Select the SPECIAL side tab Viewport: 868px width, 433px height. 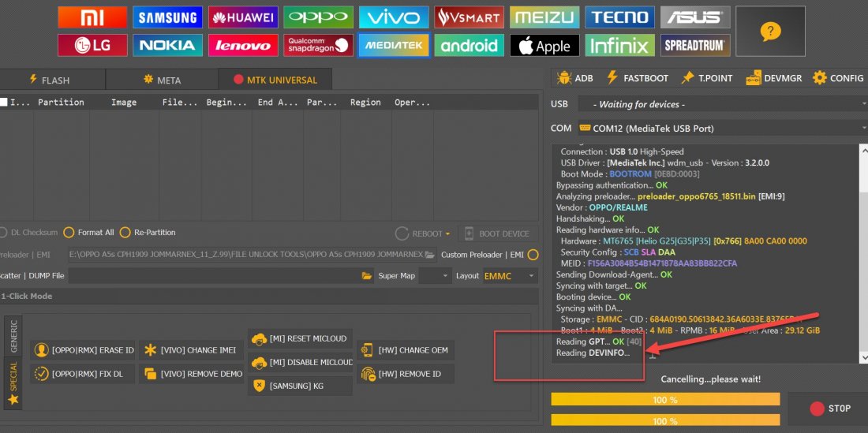13,383
